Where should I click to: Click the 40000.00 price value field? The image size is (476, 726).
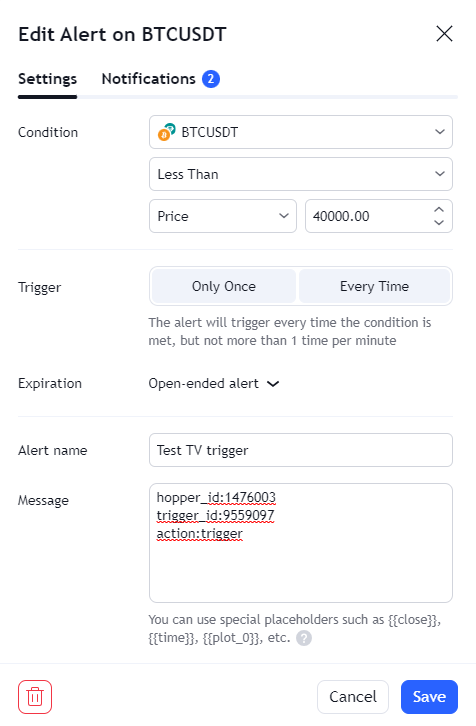(x=370, y=216)
